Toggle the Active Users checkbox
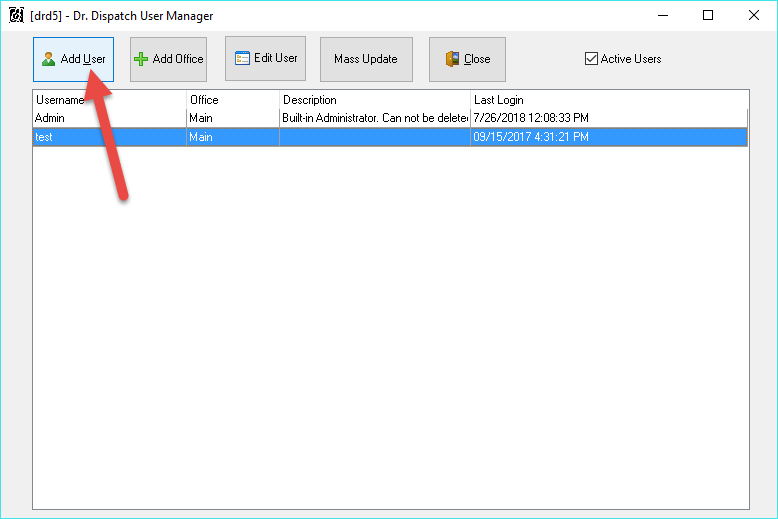778x519 pixels. pos(591,59)
